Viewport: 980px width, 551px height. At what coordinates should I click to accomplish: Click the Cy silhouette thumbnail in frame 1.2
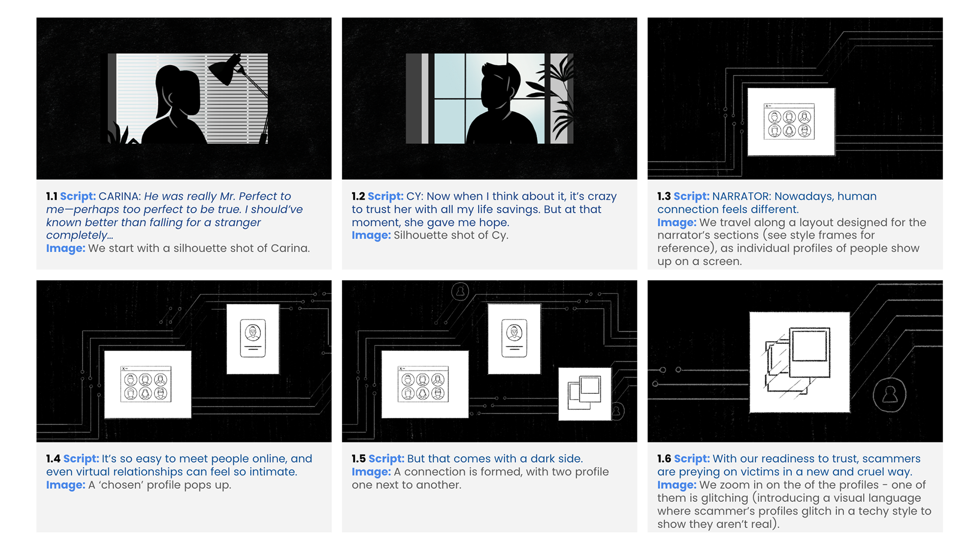click(x=489, y=98)
